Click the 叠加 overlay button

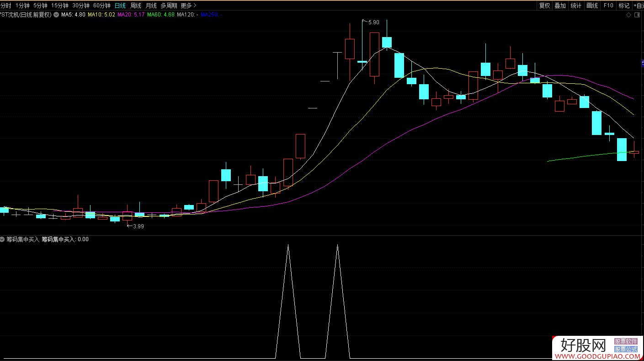point(560,5)
